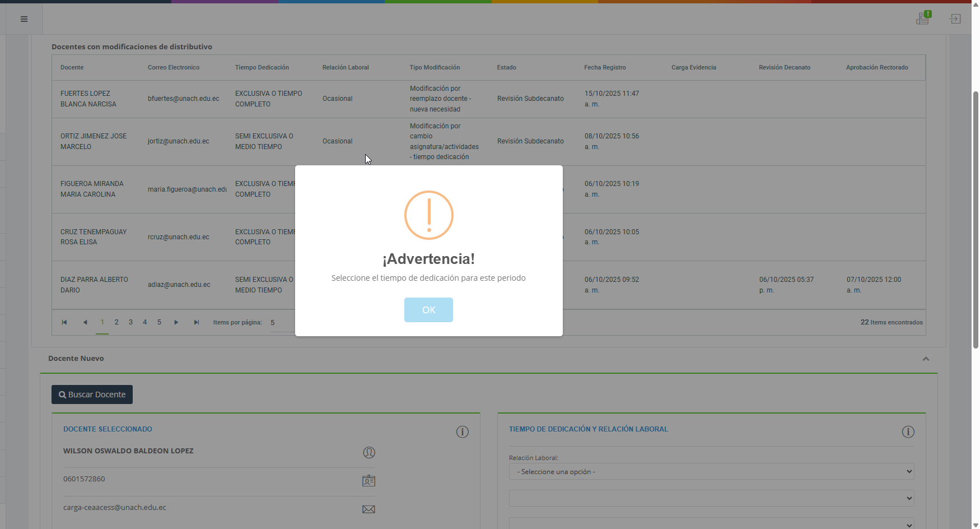Click the logout icon in top bar
The width and height of the screenshot is (980, 529).
tap(955, 19)
